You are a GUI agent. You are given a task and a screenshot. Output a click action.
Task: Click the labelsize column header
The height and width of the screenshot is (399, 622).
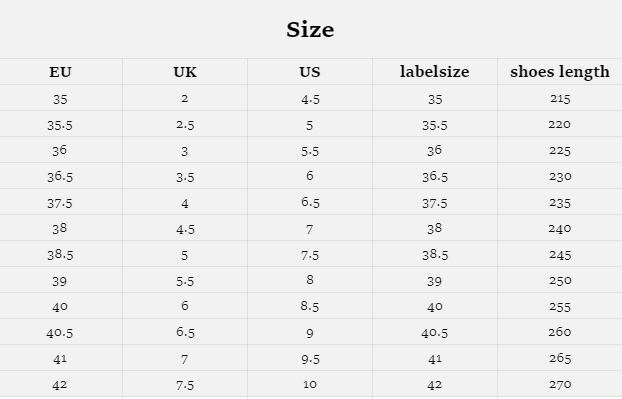point(435,72)
